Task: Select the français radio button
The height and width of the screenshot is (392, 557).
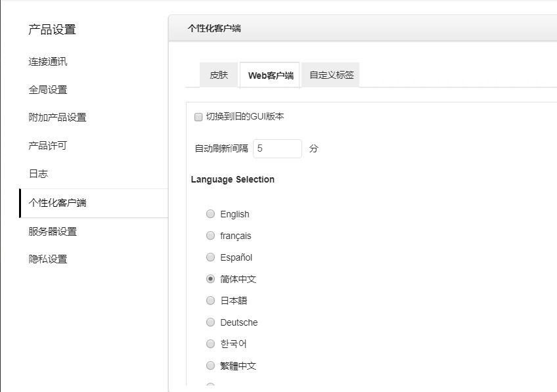Action: click(210, 236)
